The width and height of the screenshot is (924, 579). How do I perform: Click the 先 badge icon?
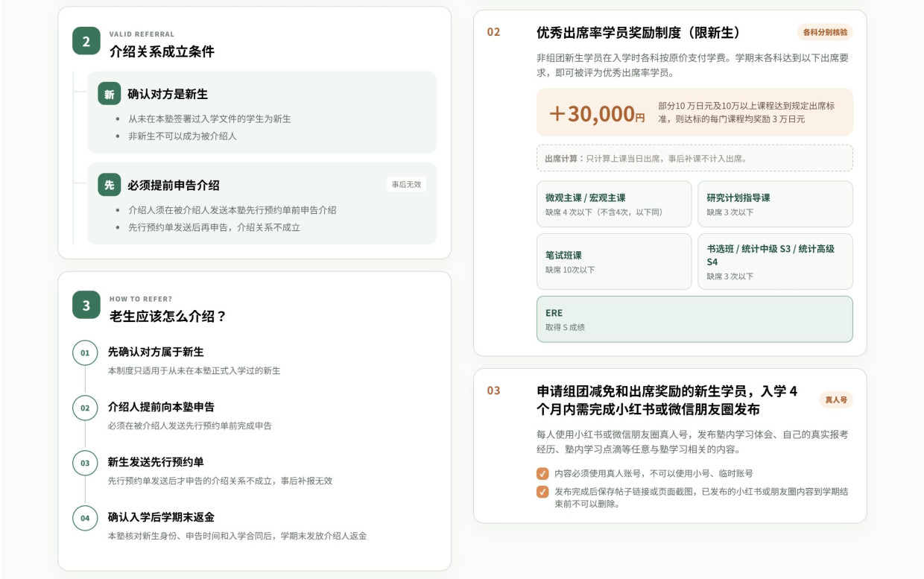[x=110, y=185]
